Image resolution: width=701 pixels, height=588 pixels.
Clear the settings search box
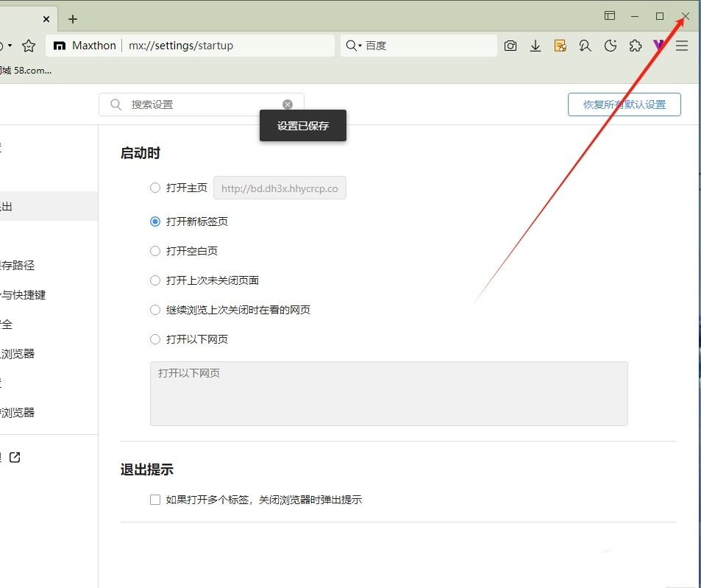click(x=288, y=105)
